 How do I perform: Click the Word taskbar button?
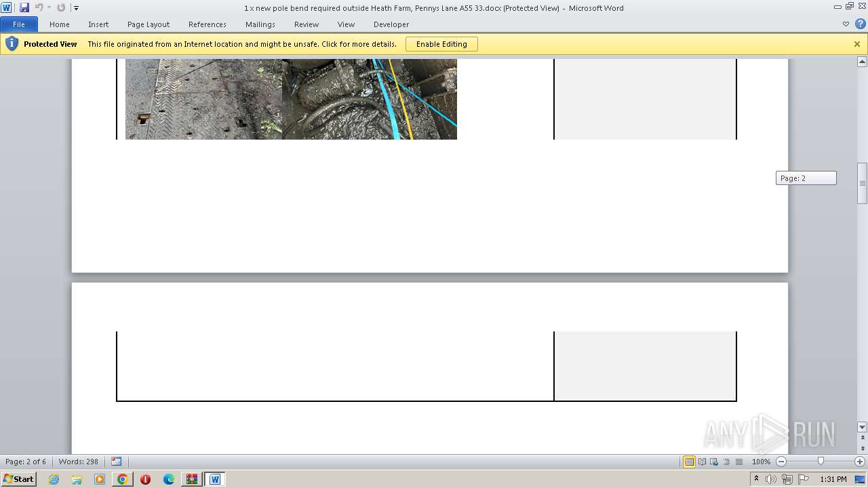click(x=215, y=479)
